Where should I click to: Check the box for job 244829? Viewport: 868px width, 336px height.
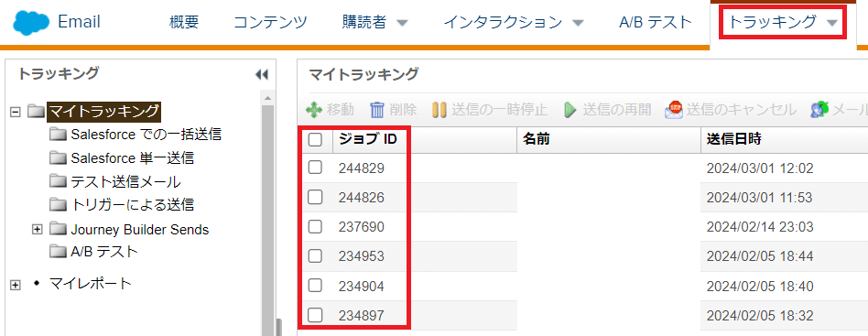coord(315,168)
